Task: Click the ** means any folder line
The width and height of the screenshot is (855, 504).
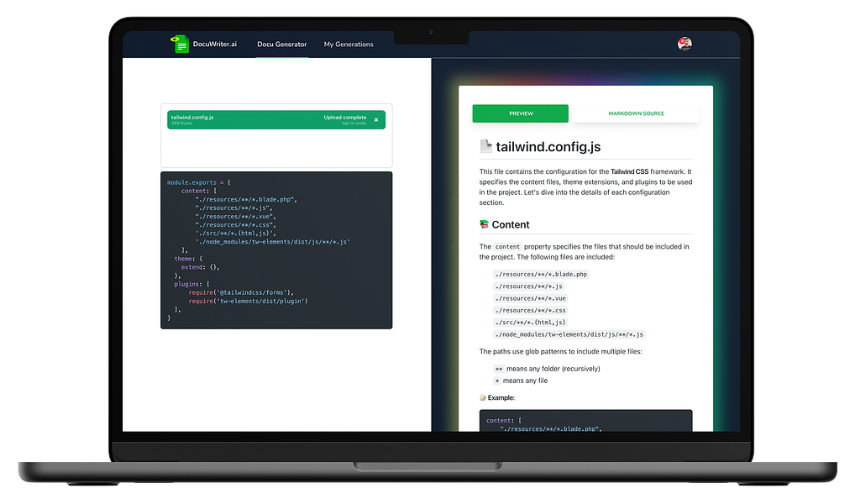Action: pos(547,369)
